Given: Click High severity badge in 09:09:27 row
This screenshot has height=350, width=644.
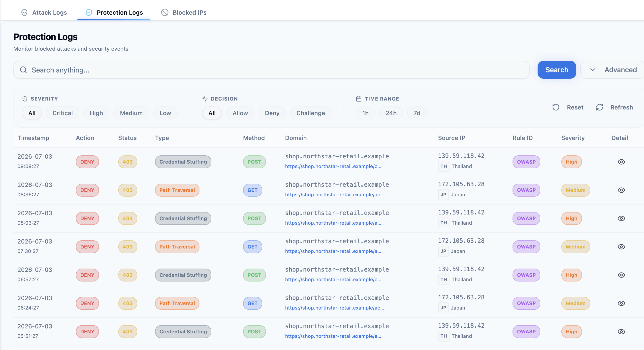Looking at the screenshot, I should pyautogui.click(x=572, y=162).
